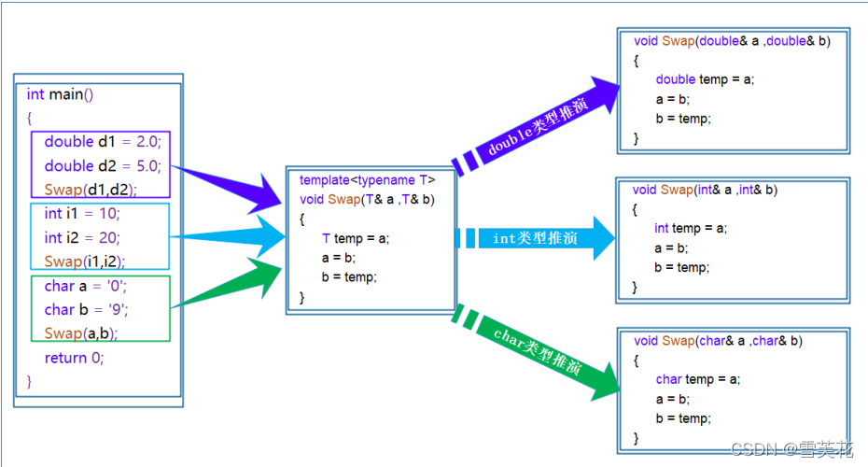Viewport: 868px width, 467px height.
Task: Select the "char a = '0';" line
Action: 85,286
